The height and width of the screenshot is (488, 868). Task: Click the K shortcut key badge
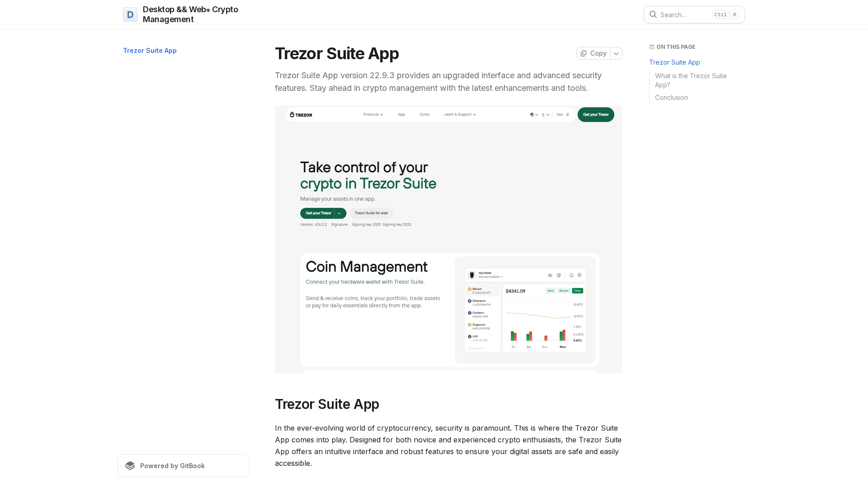tap(735, 14)
